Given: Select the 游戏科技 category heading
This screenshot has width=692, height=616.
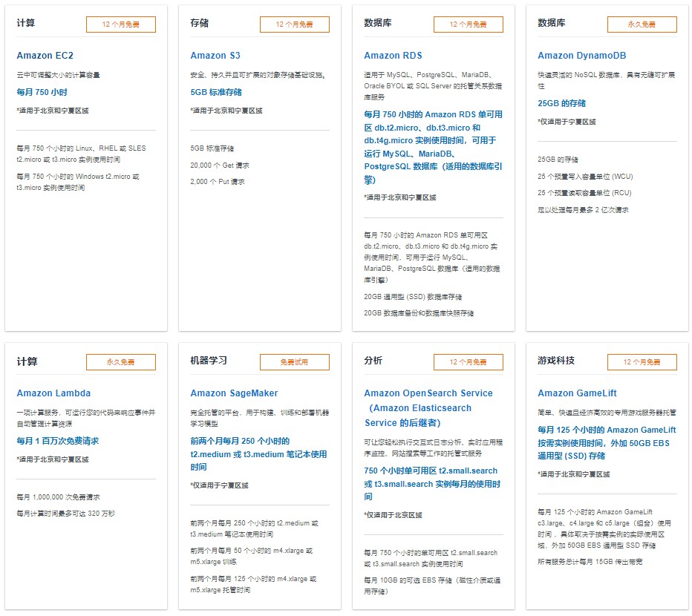Looking at the screenshot, I should [556, 361].
